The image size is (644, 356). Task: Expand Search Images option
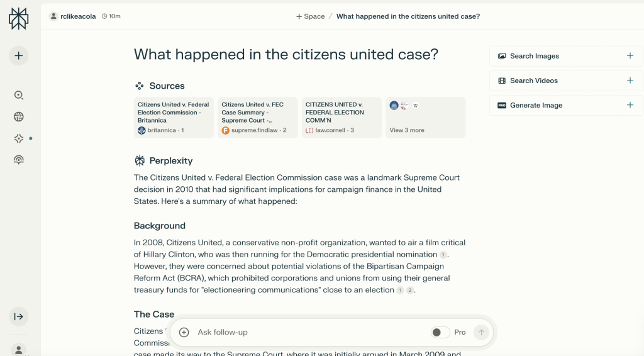pyautogui.click(x=563, y=56)
